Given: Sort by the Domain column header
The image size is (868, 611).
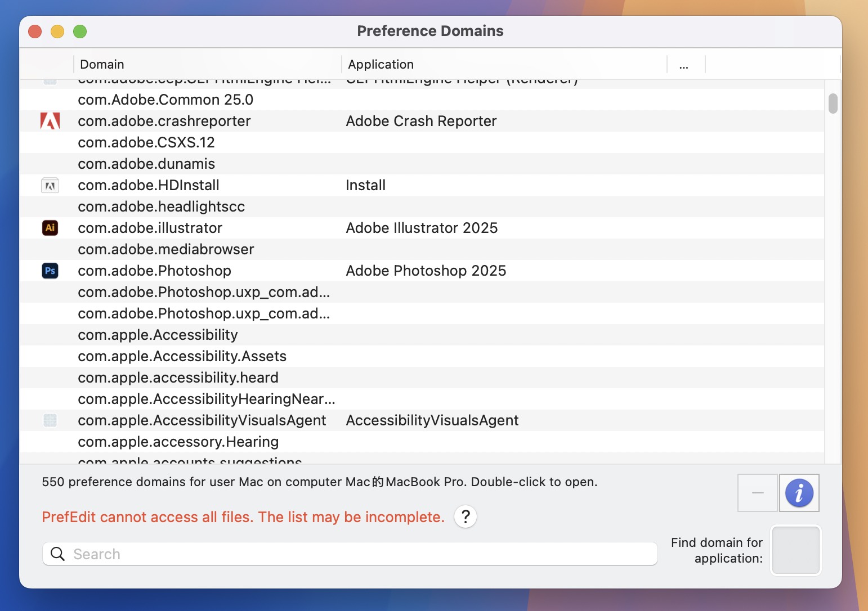Looking at the screenshot, I should click(x=102, y=64).
